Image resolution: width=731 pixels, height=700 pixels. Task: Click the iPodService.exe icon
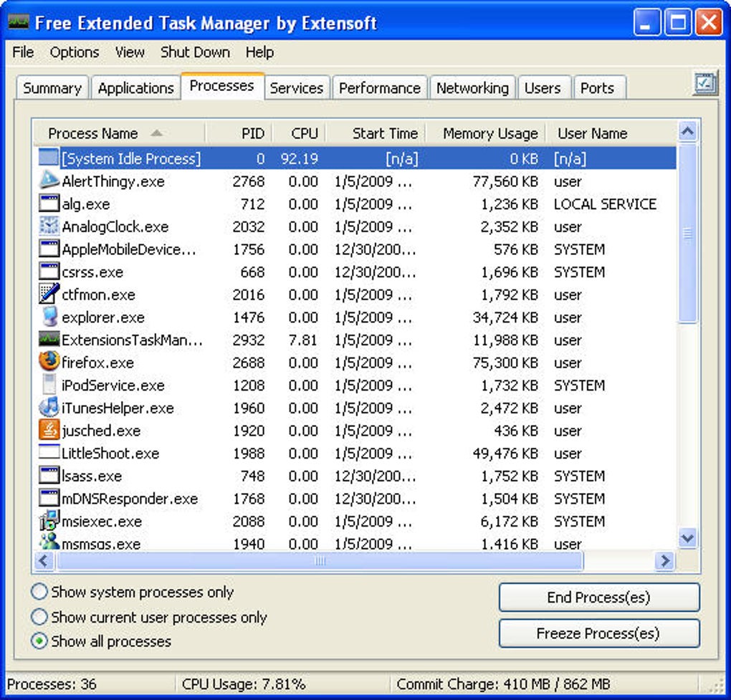pyautogui.click(x=49, y=385)
